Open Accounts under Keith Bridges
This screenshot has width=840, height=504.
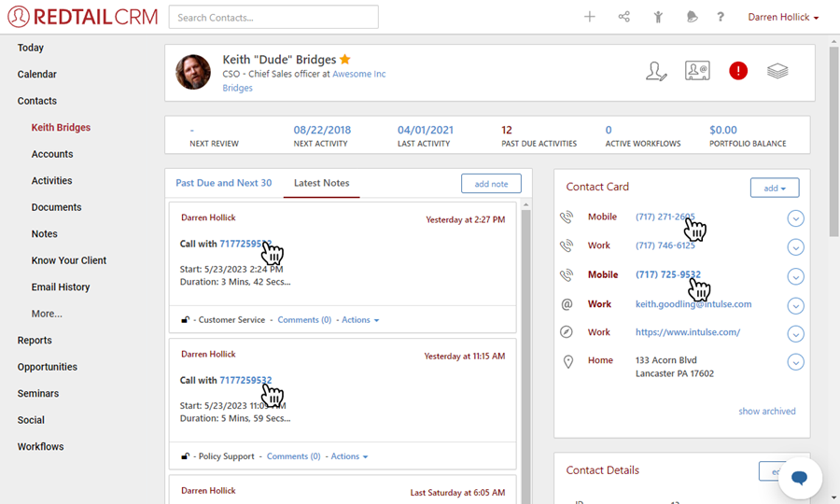click(x=52, y=154)
